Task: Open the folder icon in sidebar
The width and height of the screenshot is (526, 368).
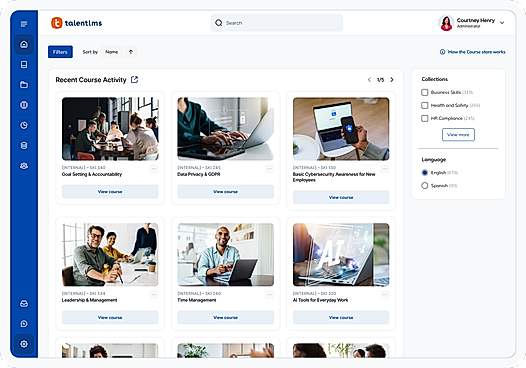Action: pos(24,85)
